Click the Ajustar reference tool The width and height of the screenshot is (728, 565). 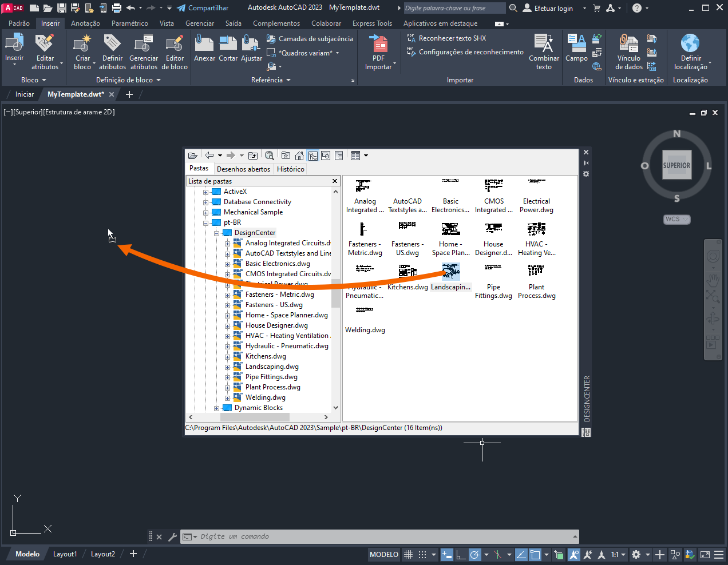click(x=251, y=48)
